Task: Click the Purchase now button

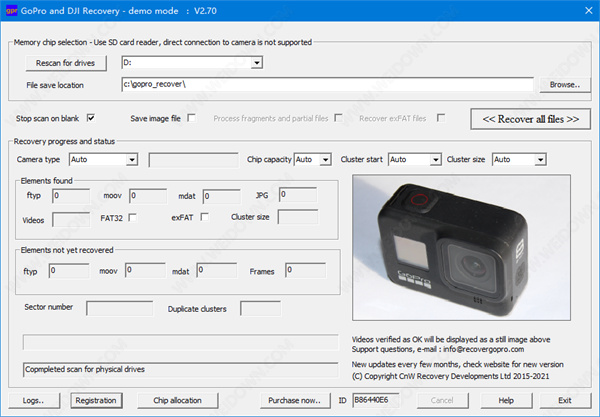Action: pyautogui.click(x=295, y=400)
